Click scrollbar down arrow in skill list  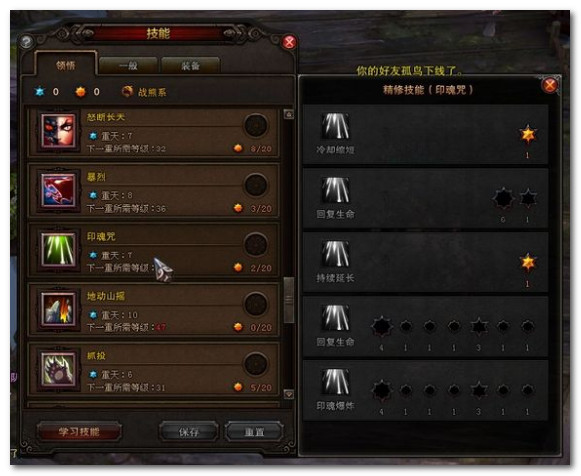point(289,394)
